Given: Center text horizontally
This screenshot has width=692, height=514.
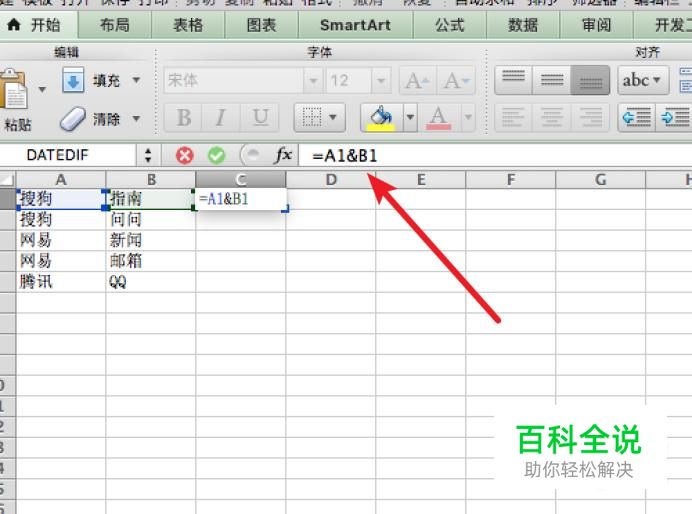Looking at the screenshot, I should click(552, 118).
